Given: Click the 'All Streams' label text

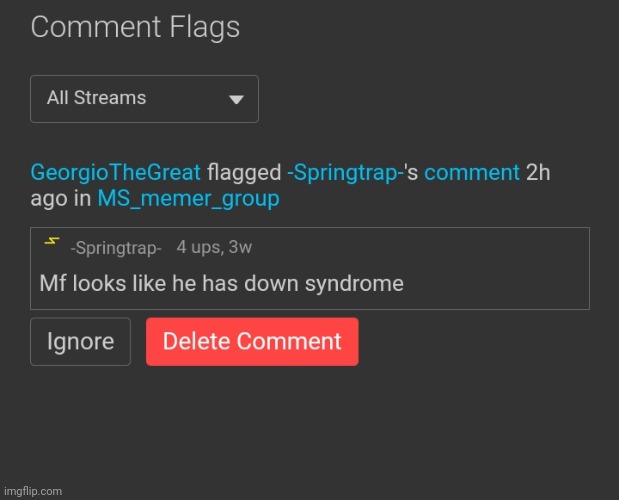Looking at the screenshot, I should 96,98.
